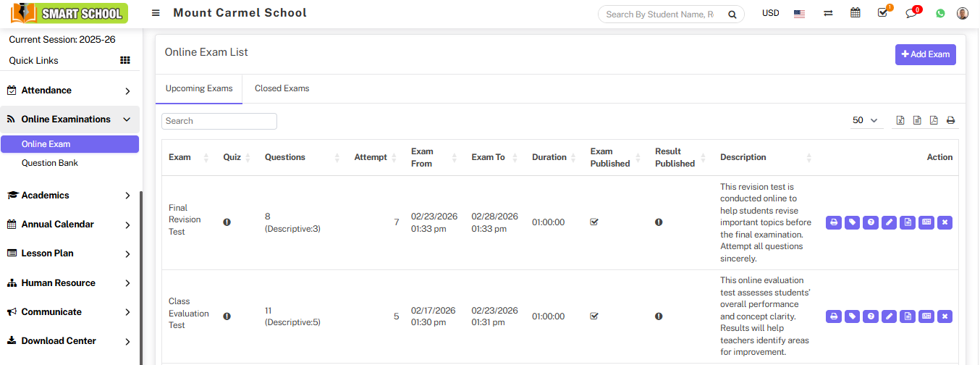
Task: Toggle Exam Published checkbox for Final Revision Test
Action: (594, 222)
